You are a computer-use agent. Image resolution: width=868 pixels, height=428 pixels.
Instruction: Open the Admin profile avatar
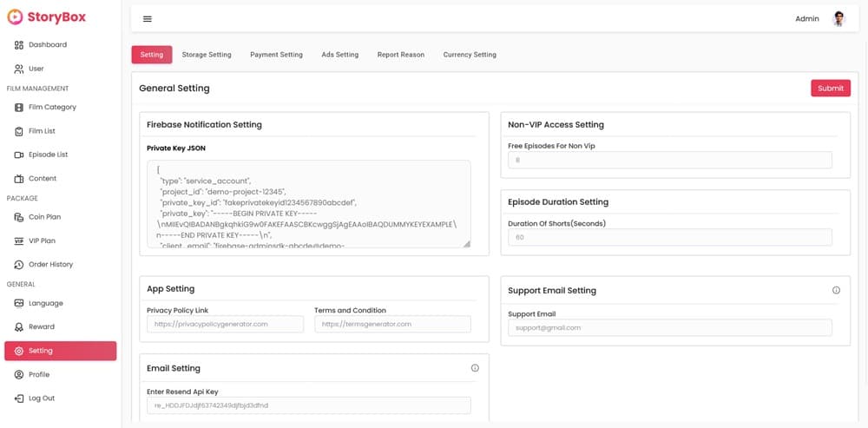pos(838,19)
